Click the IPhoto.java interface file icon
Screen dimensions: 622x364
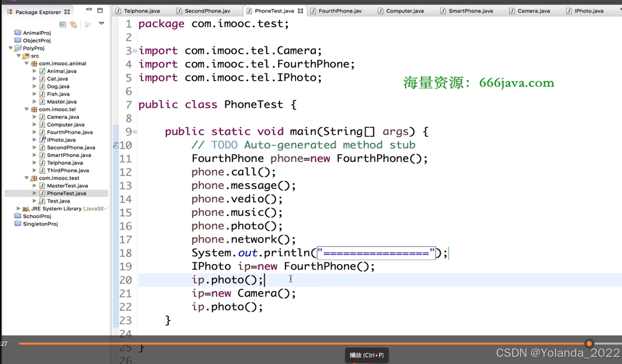(42, 140)
